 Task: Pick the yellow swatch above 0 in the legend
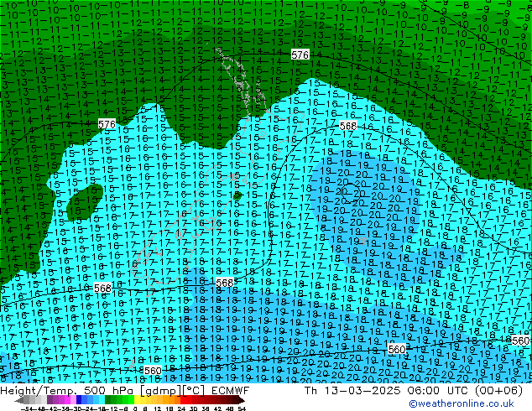click(x=137, y=399)
